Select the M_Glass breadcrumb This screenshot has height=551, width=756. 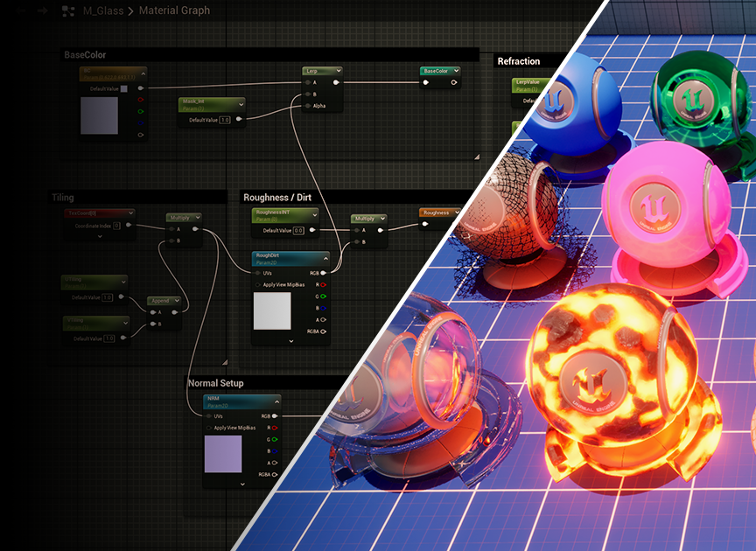pos(103,10)
